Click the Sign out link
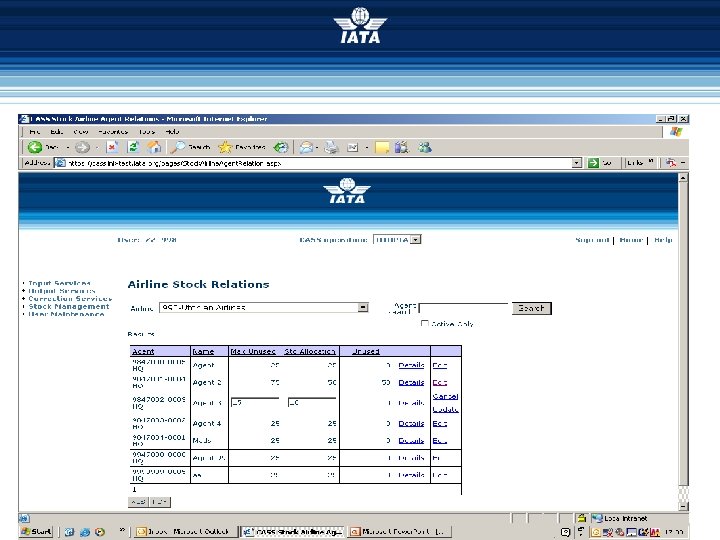The width and height of the screenshot is (720, 540). click(592, 240)
